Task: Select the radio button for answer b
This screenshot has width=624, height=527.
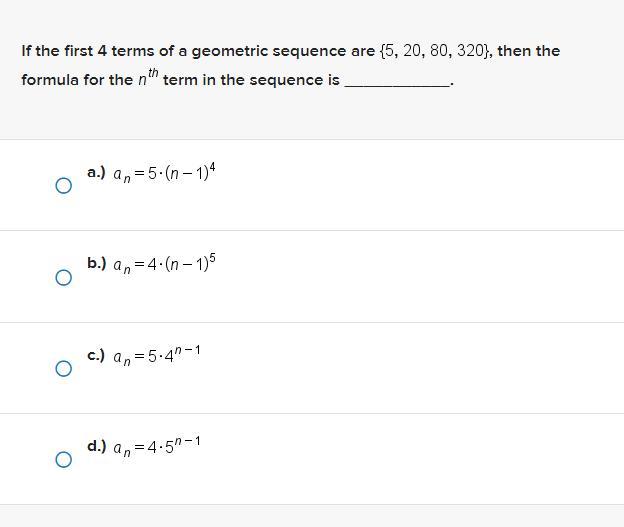Action: pyautogui.click(x=63, y=277)
